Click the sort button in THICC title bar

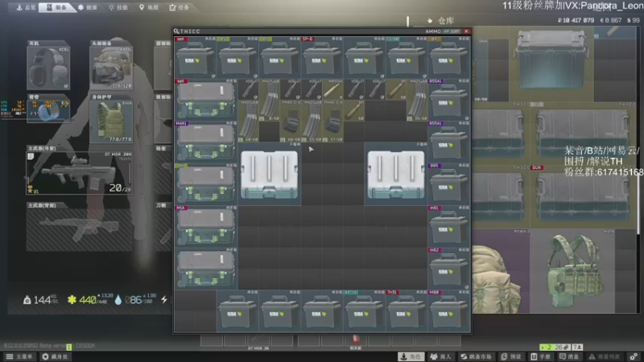click(452, 31)
